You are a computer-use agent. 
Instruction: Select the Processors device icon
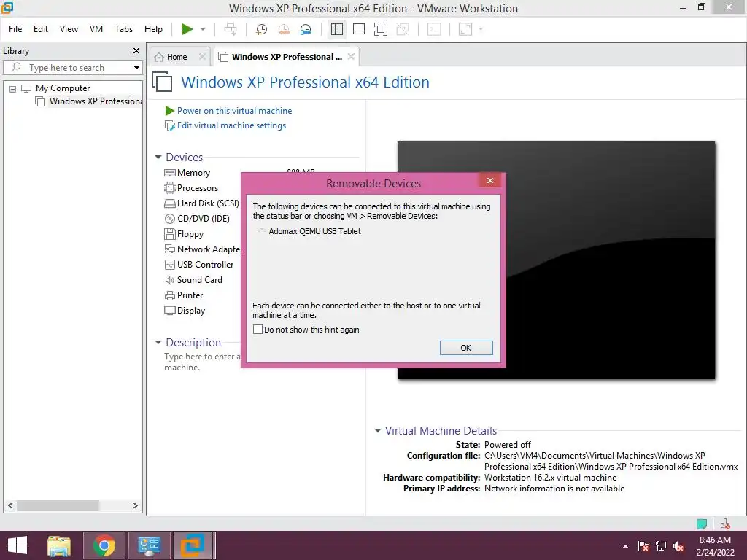[169, 188]
